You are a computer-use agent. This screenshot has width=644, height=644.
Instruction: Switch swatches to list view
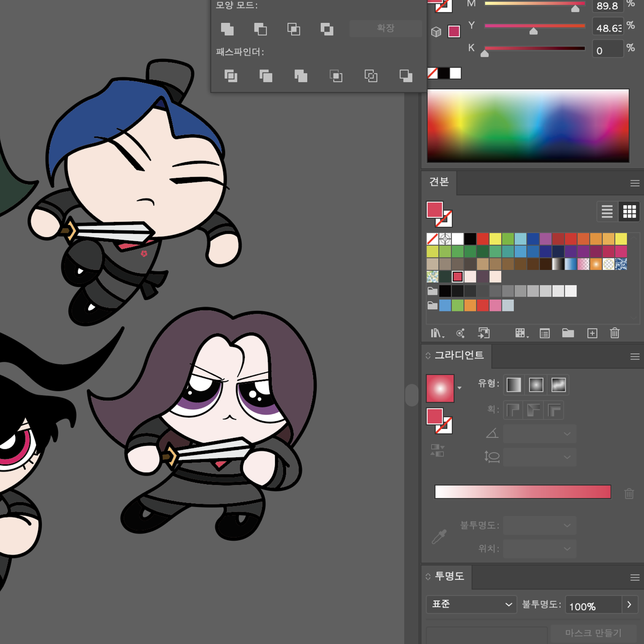pyautogui.click(x=607, y=212)
